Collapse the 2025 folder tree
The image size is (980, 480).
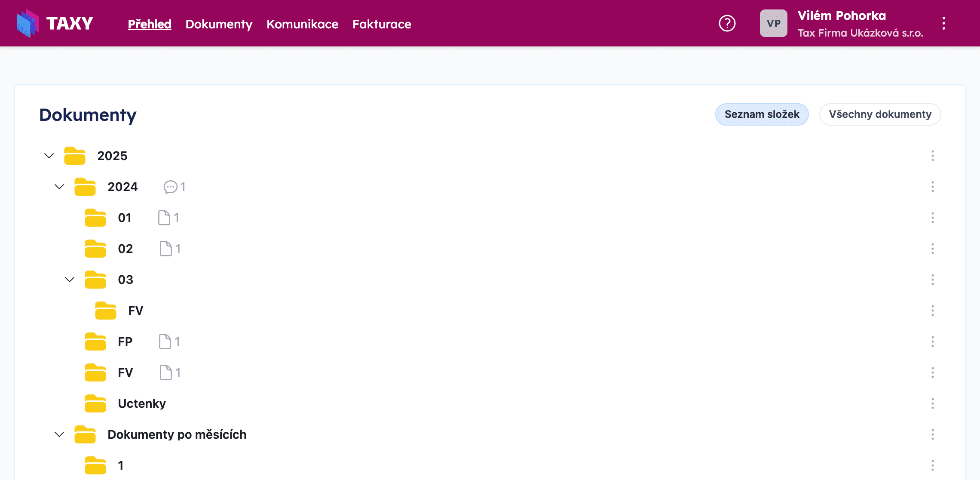tap(49, 156)
